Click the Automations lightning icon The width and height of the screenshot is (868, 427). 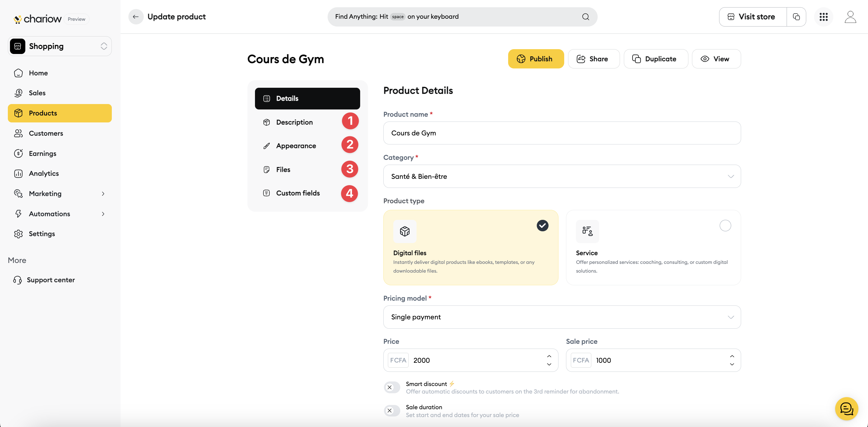pyautogui.click(x=18, y=214)
